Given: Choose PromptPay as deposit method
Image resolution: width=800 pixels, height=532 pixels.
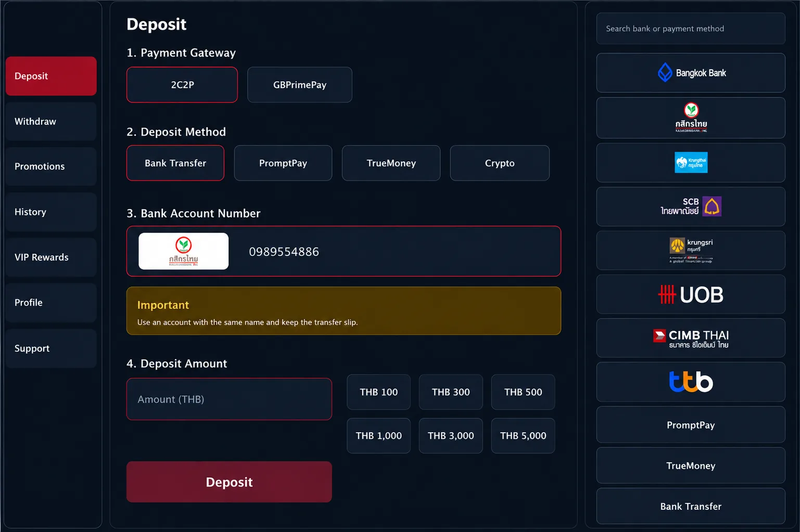Looking at the screenshot, I should click(283, 163).
